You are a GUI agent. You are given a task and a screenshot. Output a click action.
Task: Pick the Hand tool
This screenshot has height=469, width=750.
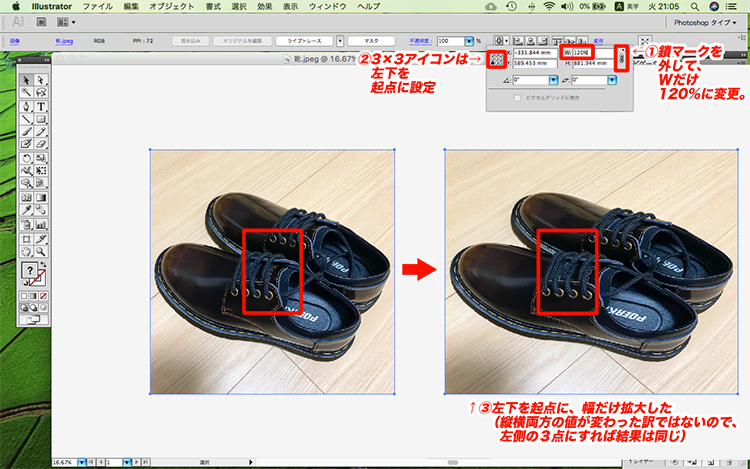tap(26, 249)
